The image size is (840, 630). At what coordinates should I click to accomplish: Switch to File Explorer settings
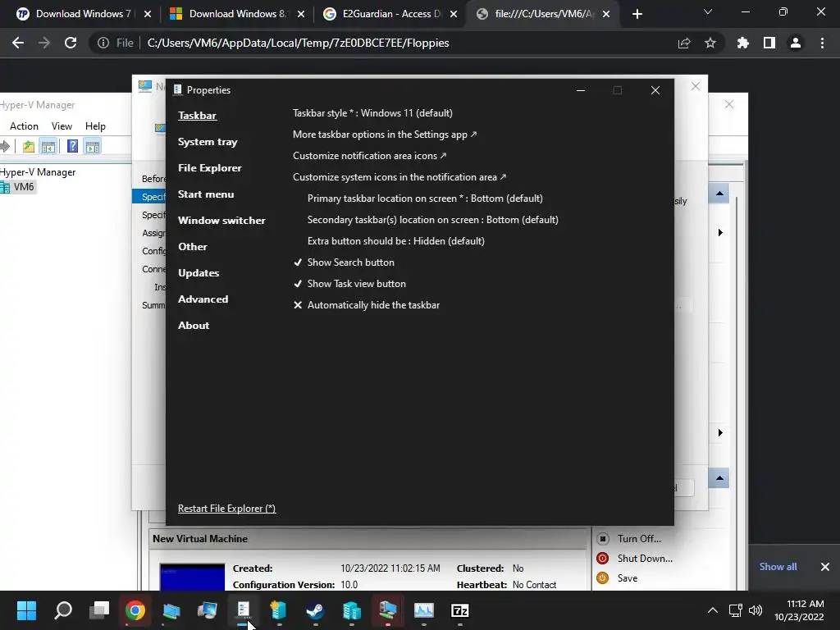click(209, 167)
